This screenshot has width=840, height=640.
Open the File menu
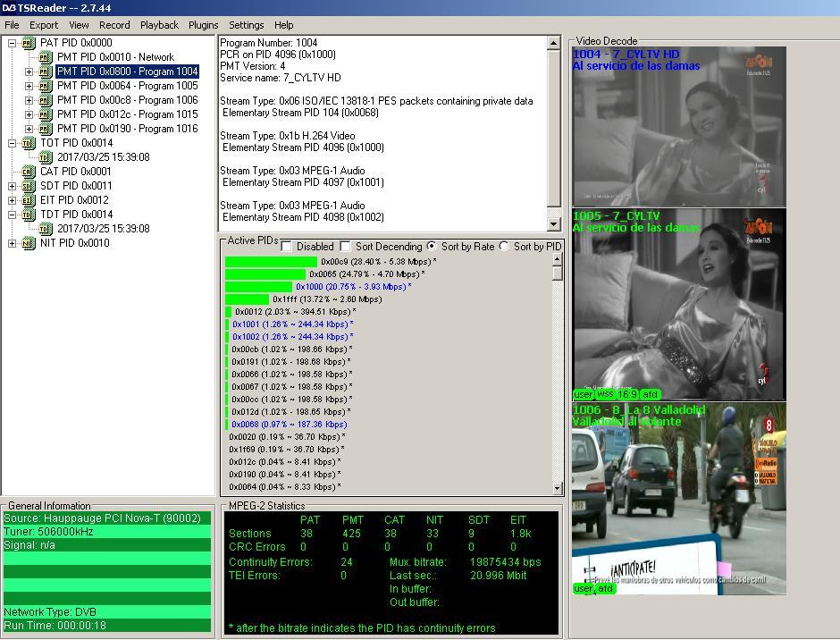click(x=12, y=25)
